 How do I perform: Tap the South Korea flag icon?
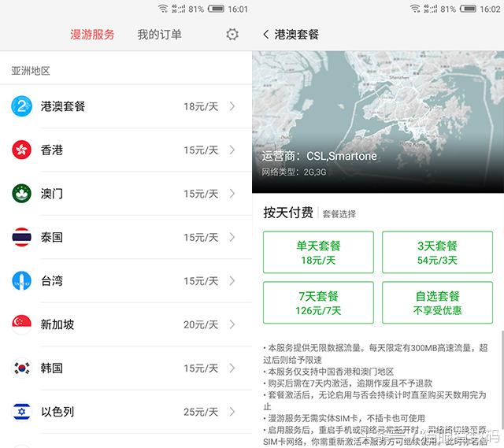pos(21,368)
